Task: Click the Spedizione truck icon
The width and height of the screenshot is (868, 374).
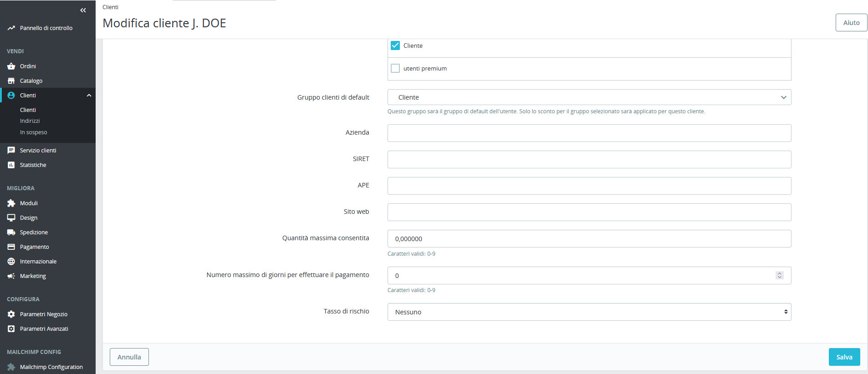Action: tap(11, 232)
